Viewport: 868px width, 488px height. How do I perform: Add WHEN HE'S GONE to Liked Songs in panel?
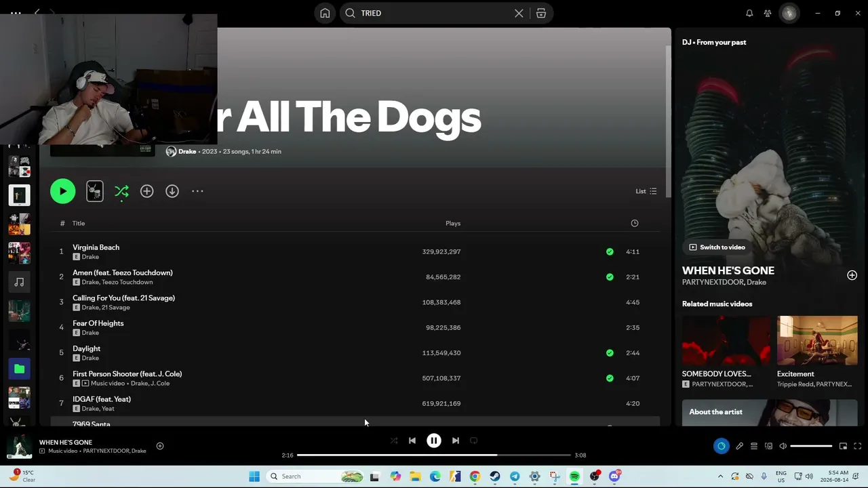[x=852, y=275]
